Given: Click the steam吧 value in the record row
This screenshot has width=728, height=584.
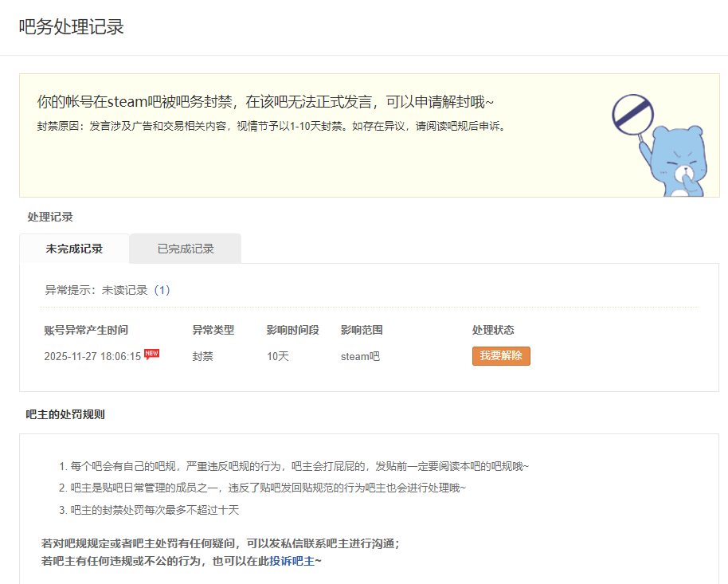Looking at the screenshot, I should tap(360, 356).
